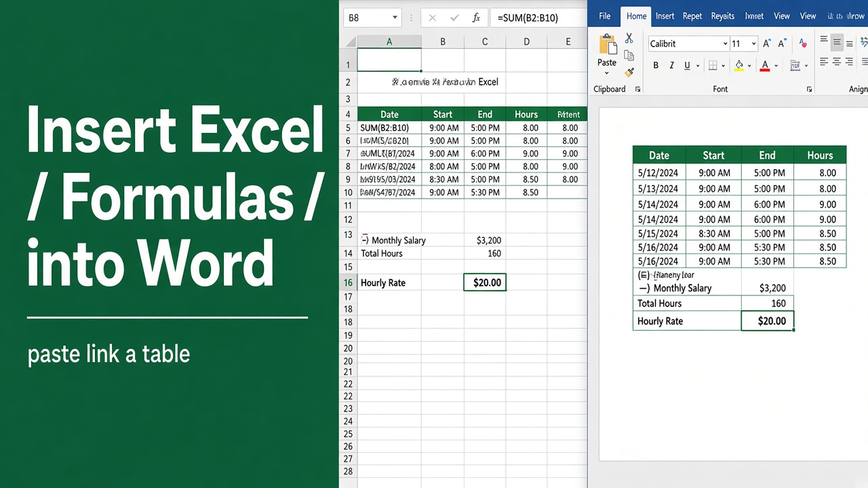Viewport: 868px width, 488px height.
Task: Select Excel row 16 header
Action: pyautogui.click(x=348, y=283)
